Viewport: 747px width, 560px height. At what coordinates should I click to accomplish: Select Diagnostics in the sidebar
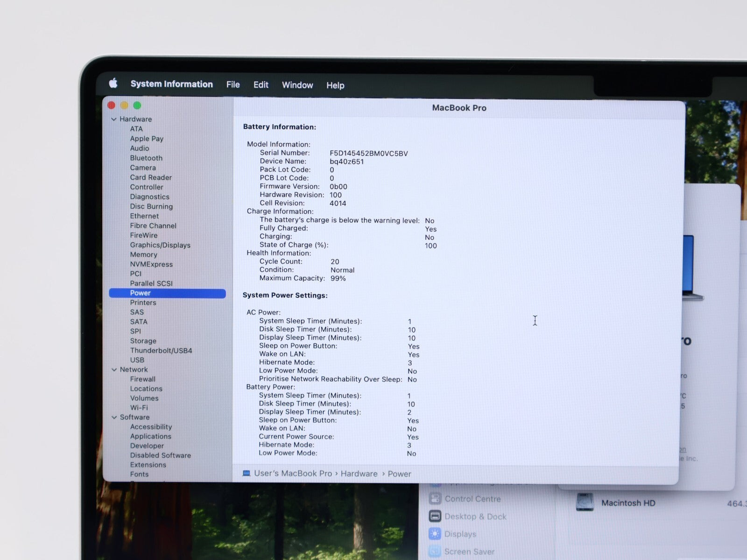[x=149, y=197]
